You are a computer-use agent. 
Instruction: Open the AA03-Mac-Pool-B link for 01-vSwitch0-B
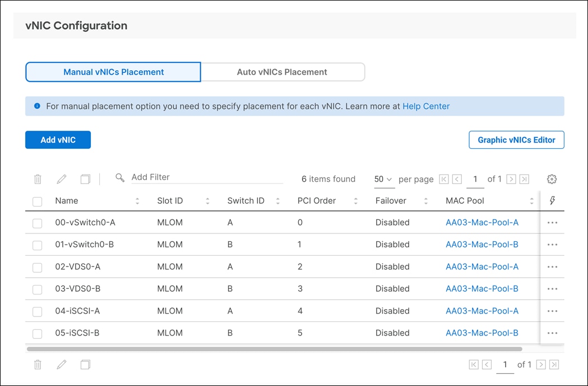pyautogui.click(x=481, y=245)
